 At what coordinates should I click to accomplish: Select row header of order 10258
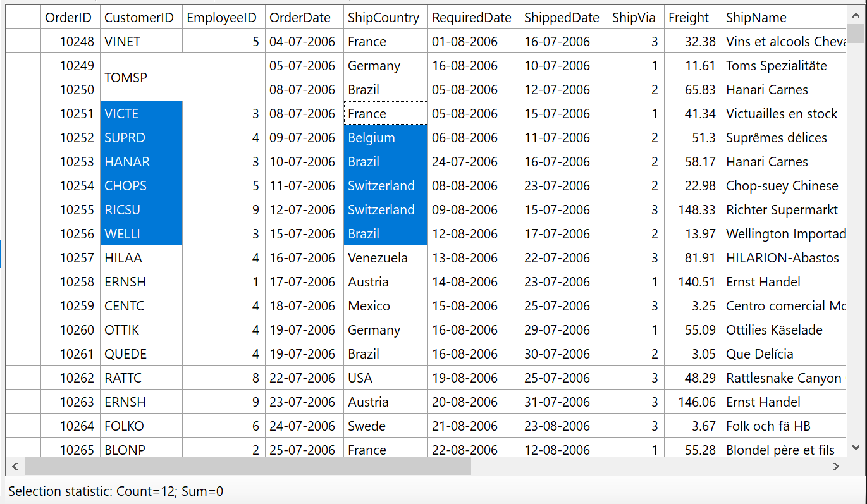[x=23, y=282]
